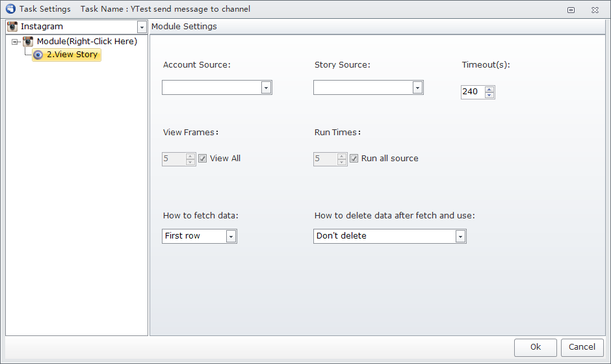
Task: Click the eye icon beside View Story
Action: click(x=38, y=55)
